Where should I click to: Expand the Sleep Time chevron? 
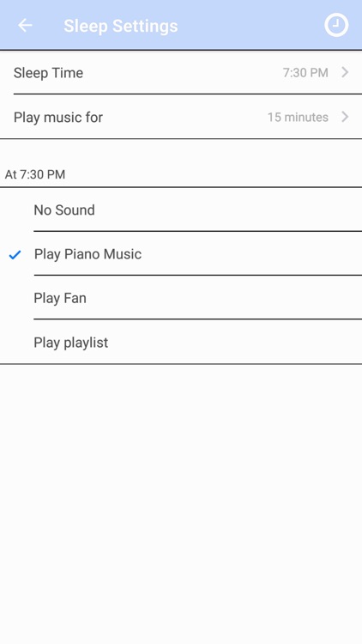[x=345, y=72]
